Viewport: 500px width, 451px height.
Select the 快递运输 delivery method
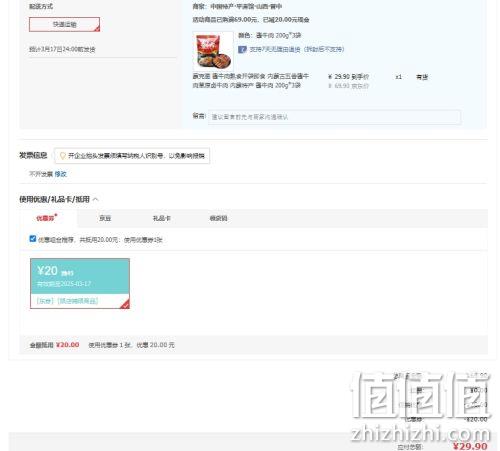pyautogui.click(x=64, y=24)
